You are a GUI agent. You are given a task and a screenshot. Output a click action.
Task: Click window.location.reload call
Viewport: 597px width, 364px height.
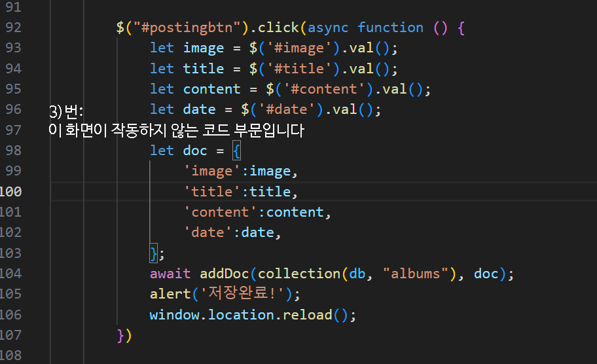click(x=241, y=315)
